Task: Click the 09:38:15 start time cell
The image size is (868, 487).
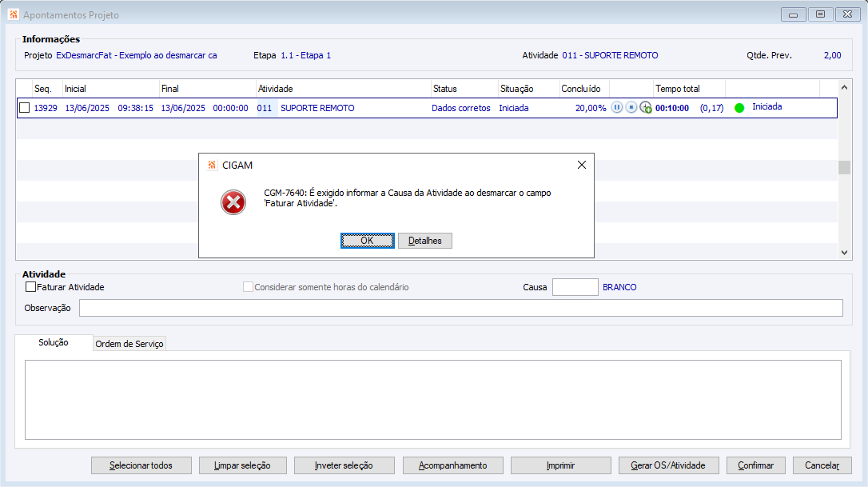Action: pos(136,108)
